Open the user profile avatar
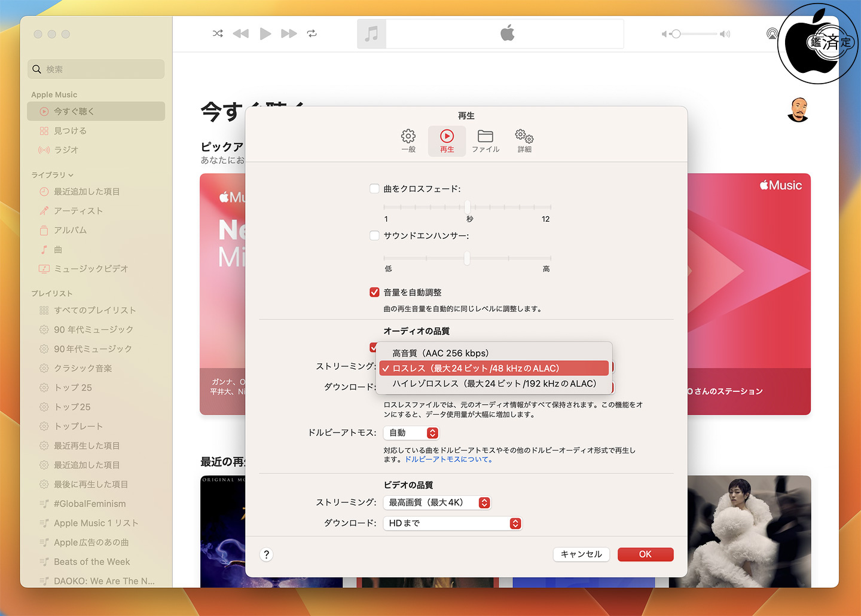Viewport: 861px width, 616px height. (x=798, y=110)
